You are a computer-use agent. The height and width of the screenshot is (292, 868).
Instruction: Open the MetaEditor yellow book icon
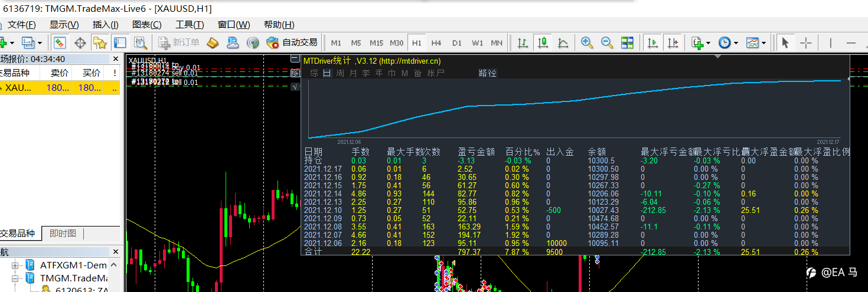213,42
